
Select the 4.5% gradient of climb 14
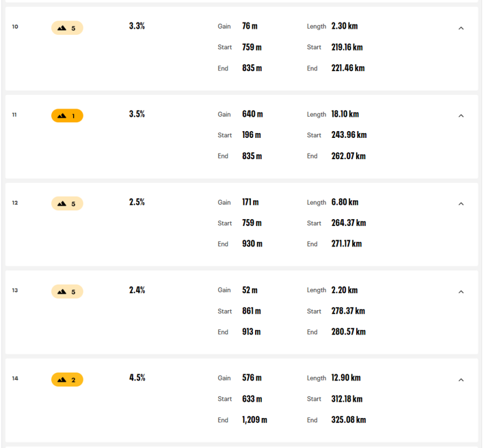point(137,378)
